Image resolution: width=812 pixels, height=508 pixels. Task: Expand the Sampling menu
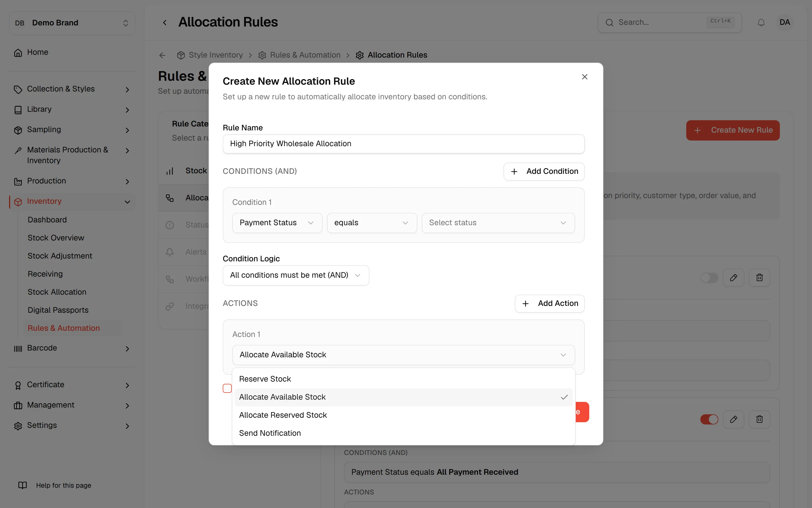pyautogui.click(x=127, y=130)
